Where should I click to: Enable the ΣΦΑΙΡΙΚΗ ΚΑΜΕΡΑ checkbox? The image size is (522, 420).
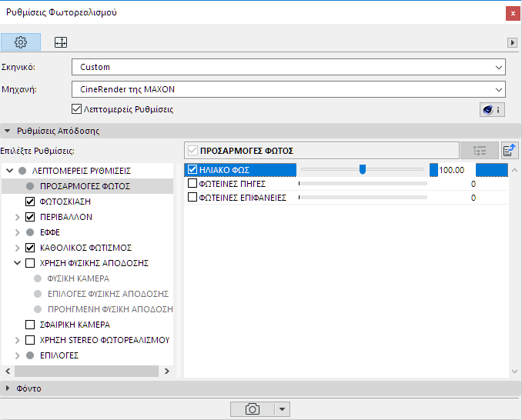pyautogui.click(x=30, y=325)
